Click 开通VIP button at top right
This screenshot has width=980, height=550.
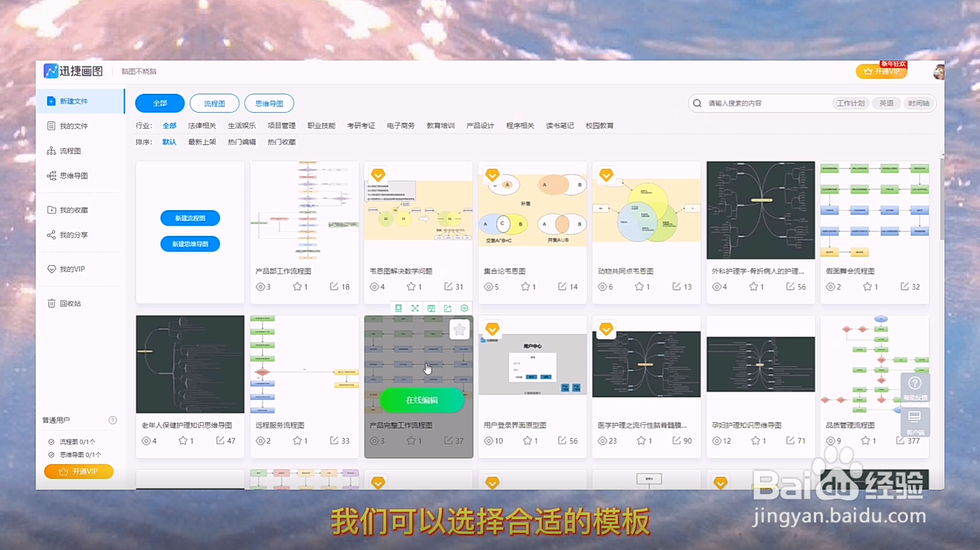(x=881, y=71)
